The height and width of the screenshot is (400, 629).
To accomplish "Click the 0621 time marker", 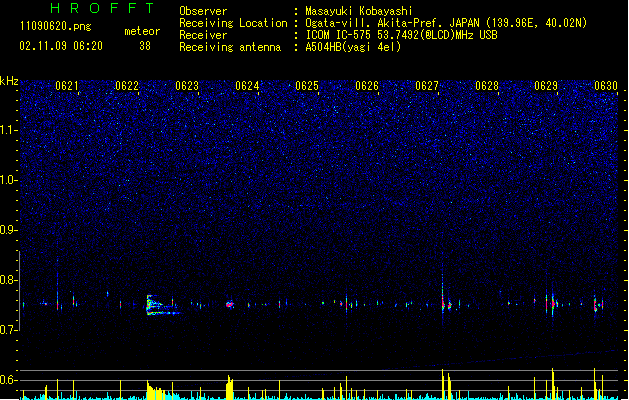I will coord(67,86).
